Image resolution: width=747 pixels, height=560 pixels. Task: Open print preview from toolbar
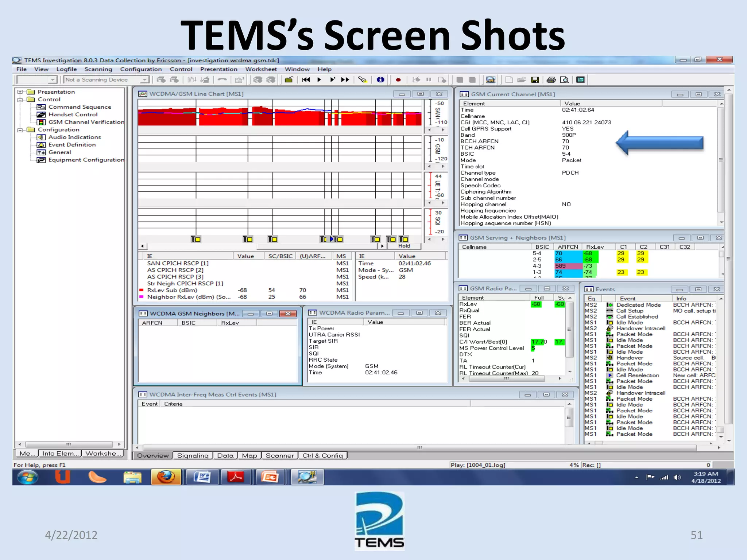tap(564, 80)
